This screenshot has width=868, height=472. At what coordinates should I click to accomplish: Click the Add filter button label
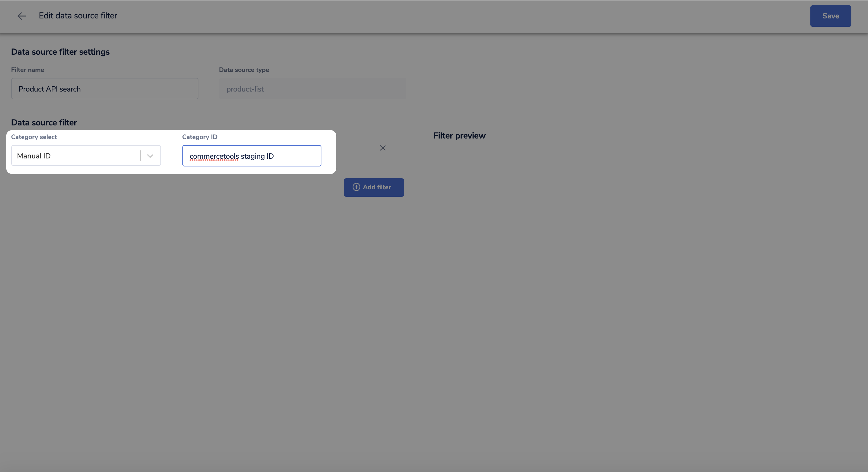[377, 187]
